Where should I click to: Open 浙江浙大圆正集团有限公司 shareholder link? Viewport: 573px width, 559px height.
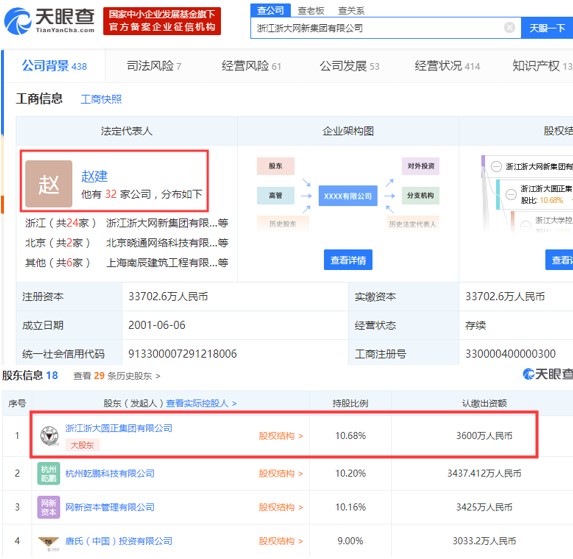tap(119, 428)
